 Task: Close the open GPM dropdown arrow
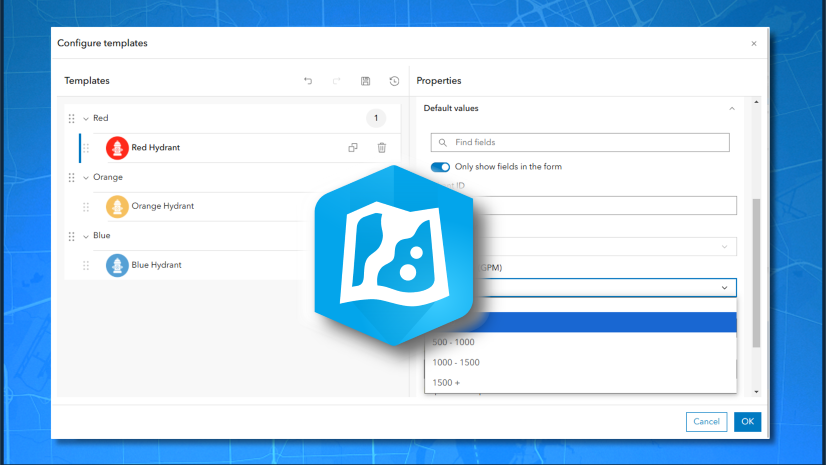click(x=724, y=288)
